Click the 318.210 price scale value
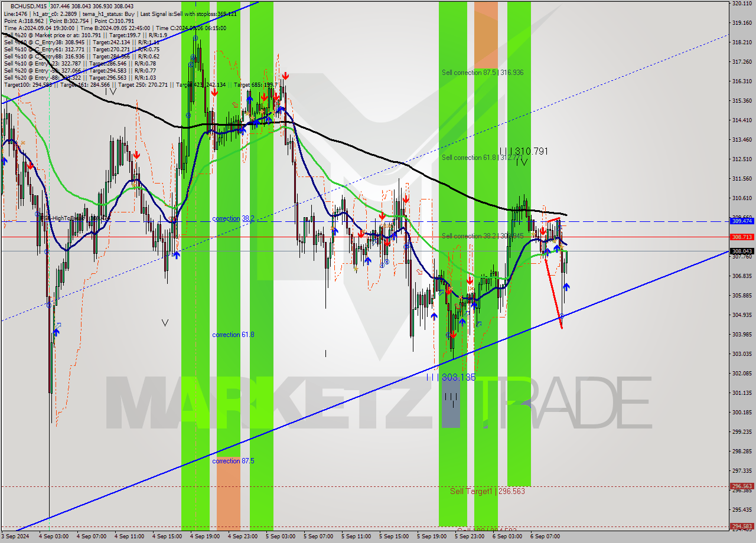 pyautogui.click(x=741, y=42)
